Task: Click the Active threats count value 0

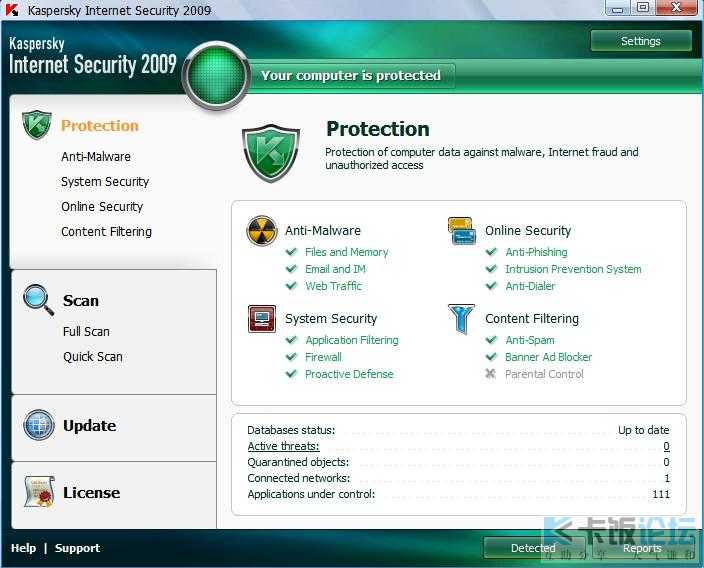Action: click(x=666, y=446)
